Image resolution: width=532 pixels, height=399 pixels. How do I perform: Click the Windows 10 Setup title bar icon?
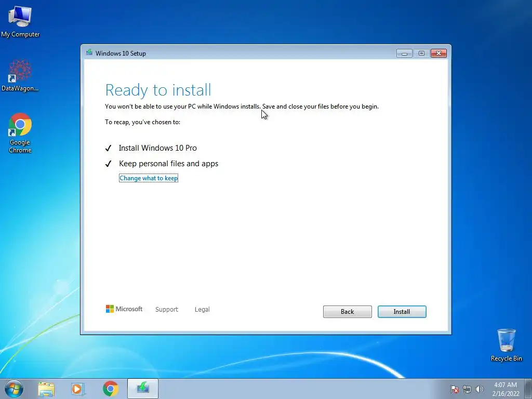(89, 52)
